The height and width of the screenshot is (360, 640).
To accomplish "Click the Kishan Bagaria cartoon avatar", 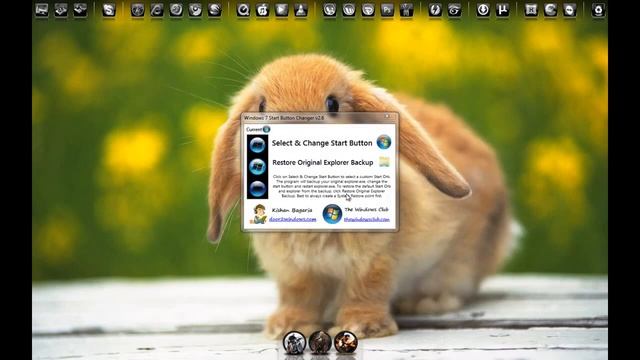I will pos(259,214).
